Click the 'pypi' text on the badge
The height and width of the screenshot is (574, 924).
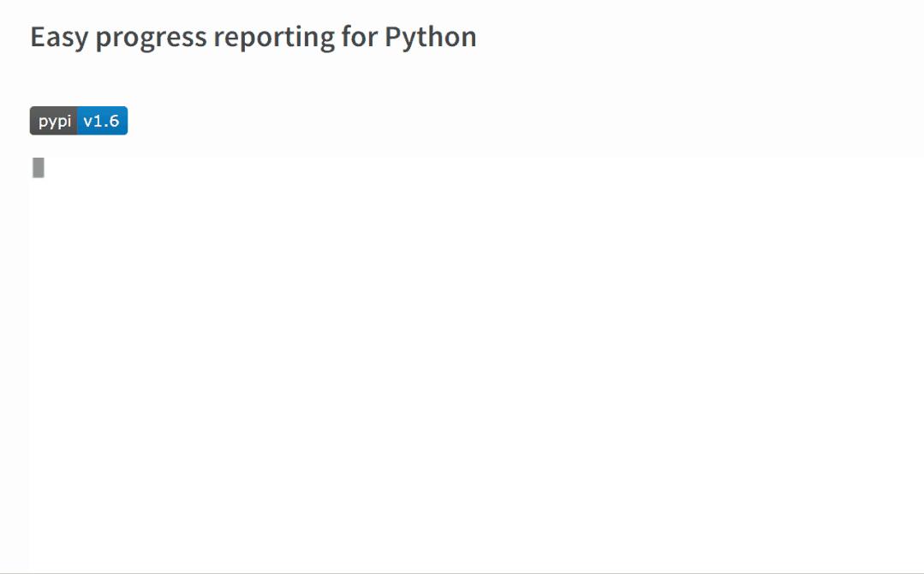[x=55, y=122]
